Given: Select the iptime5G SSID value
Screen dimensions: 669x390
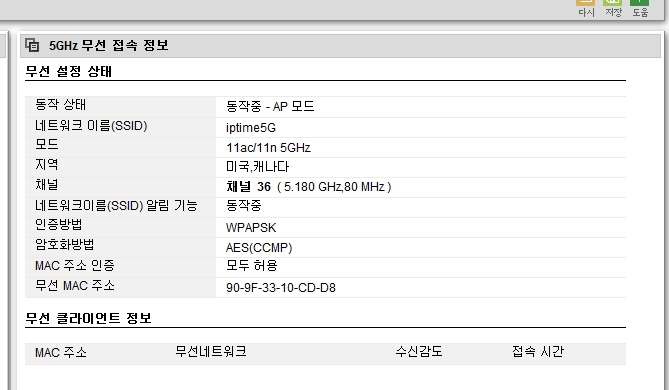Looking at the screenshot, I should (251, 128).
